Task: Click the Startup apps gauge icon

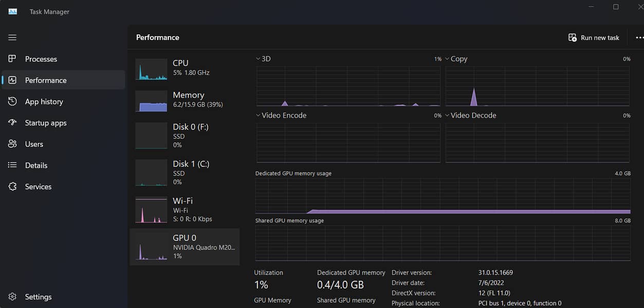Action: [x=13, y=123]
